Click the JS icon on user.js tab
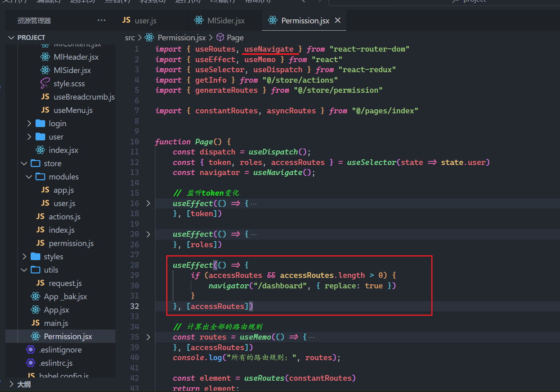This screenshot has width=560, height=392. (x=126, y=20)
